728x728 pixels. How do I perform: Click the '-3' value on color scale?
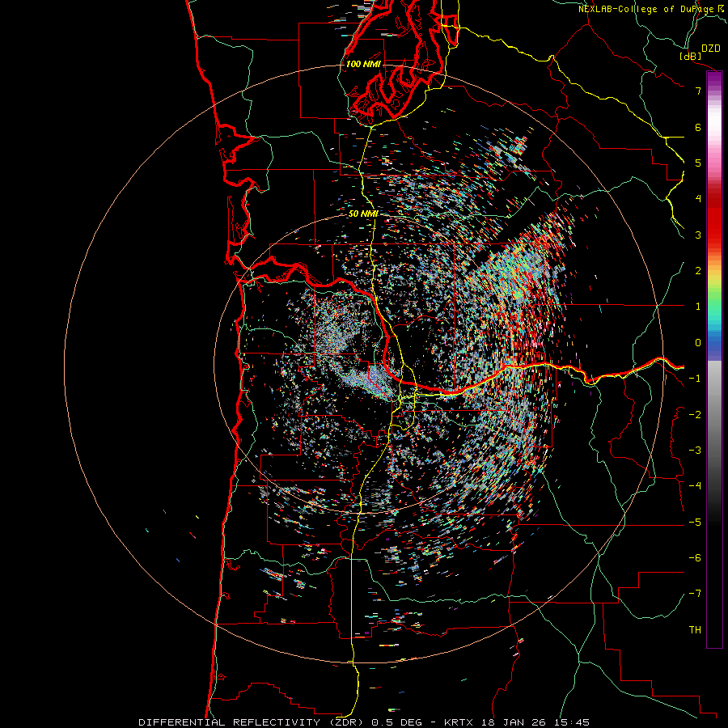click(x=695, y=451)
